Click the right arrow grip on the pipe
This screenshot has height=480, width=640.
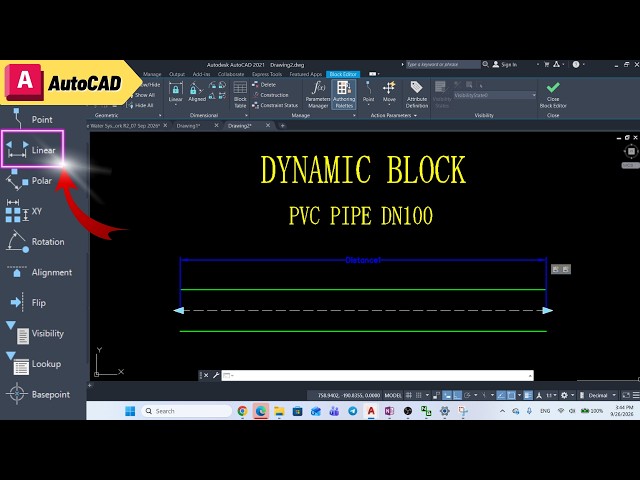pos(548,310)
